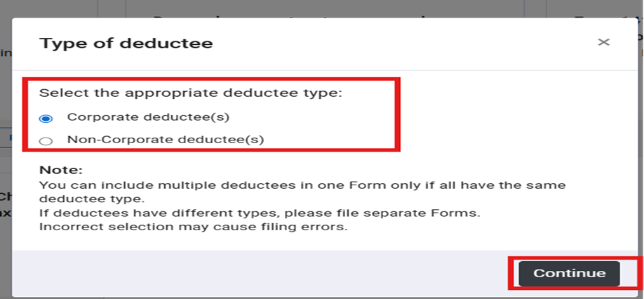Click the Non-Corporate deductee(s) label text
This screenshot has width=644, height=299.
165,139
